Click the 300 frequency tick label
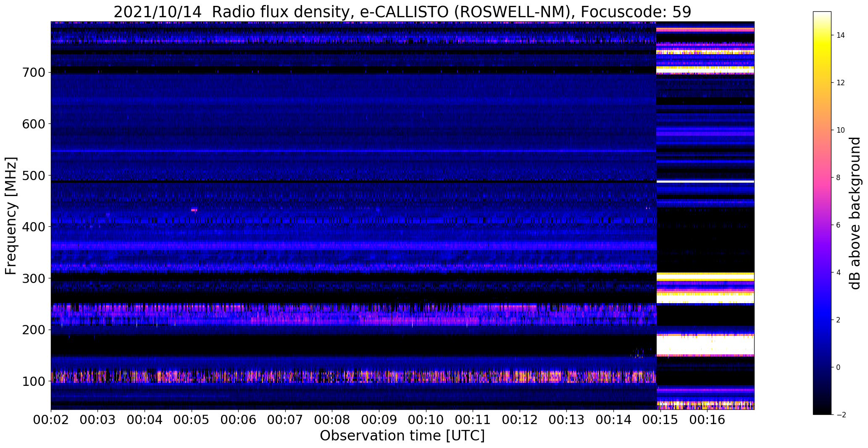This screenshot has height=448, width=868. 33,278
